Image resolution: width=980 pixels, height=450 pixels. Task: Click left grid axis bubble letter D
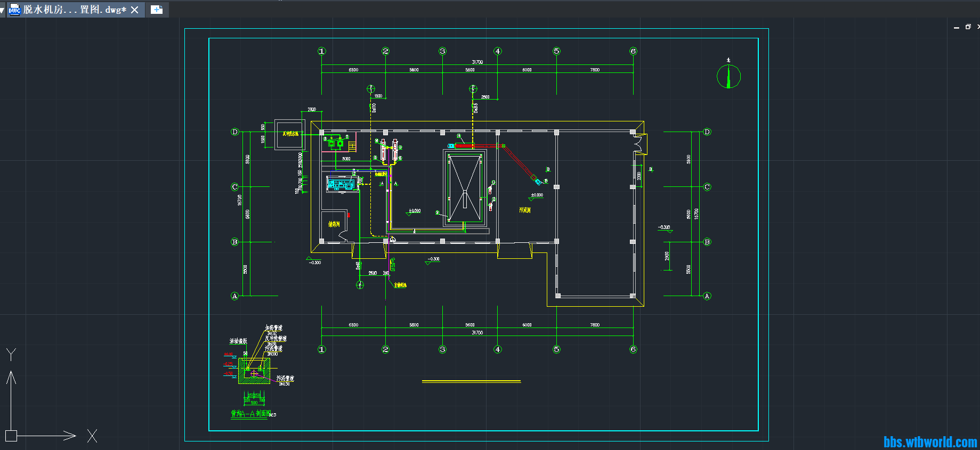pyautogui.click(x=234, y=132)
